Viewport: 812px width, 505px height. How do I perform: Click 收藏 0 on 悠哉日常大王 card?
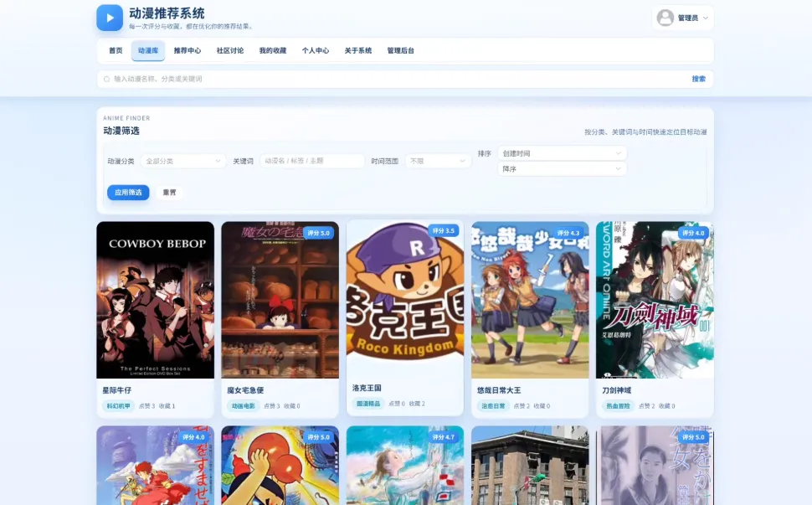pyautogui.click(x=542, y=406)
